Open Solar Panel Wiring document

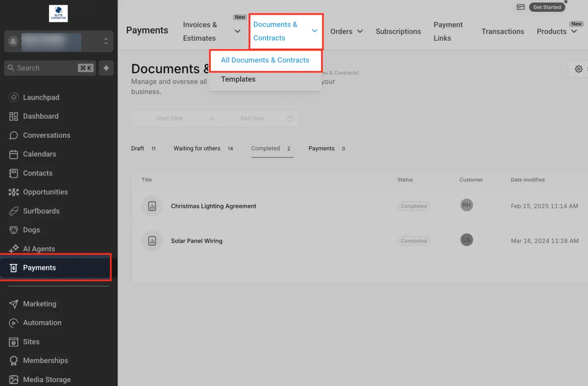[x=196, y=241]
